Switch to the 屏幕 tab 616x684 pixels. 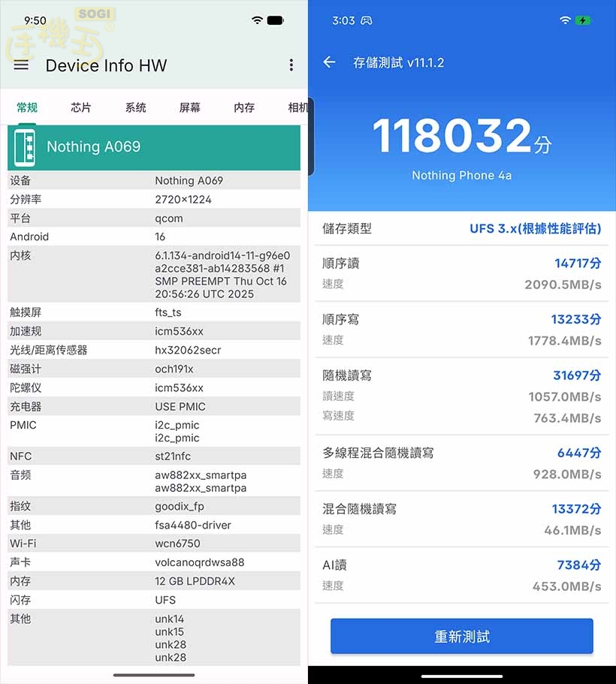coord(190,107)
